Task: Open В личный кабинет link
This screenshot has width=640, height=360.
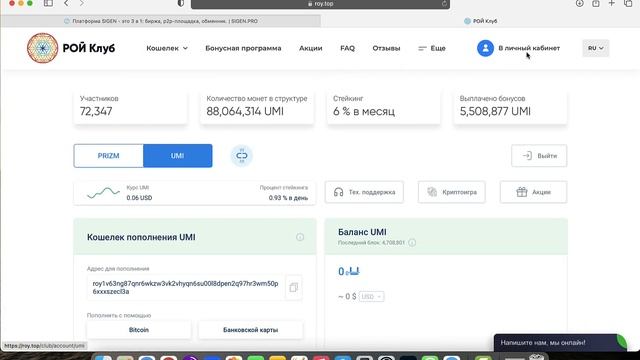Action: tap(529, 48)
